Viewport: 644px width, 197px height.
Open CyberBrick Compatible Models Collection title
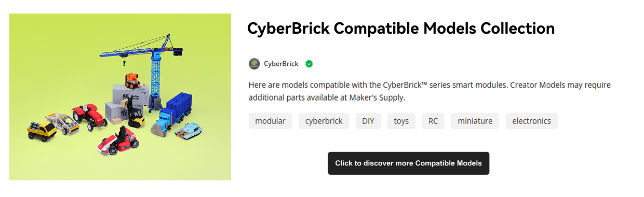tap(401, 28)
